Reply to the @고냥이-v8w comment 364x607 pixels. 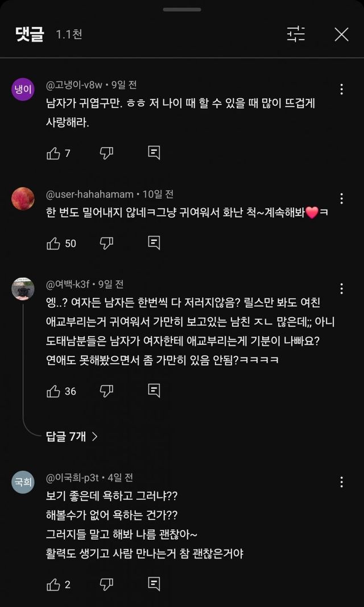(x=154, y=153)
